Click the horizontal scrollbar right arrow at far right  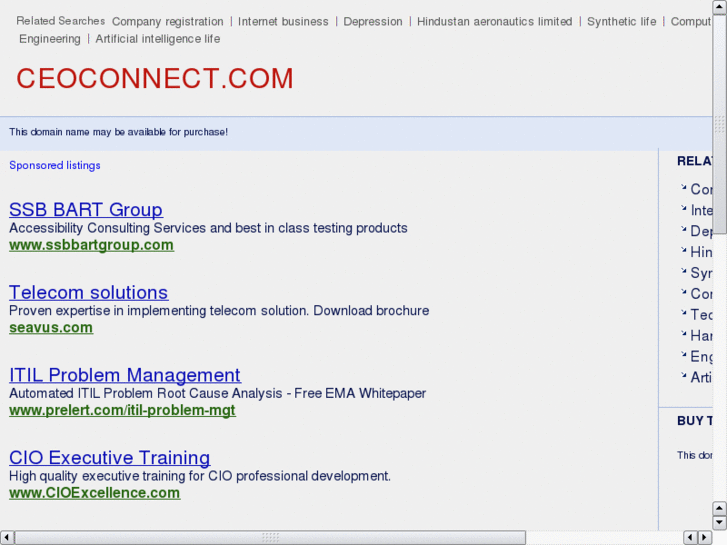(x=705, y=537)
